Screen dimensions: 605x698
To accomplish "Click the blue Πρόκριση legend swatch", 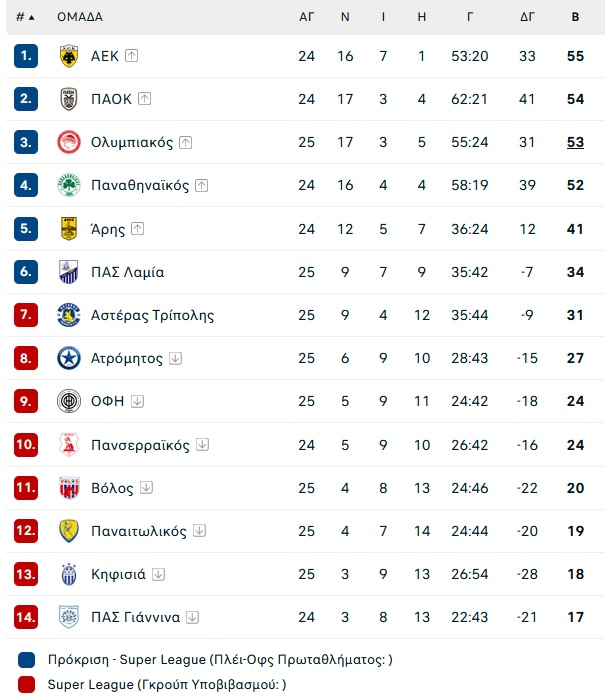I will pos(26,660).
